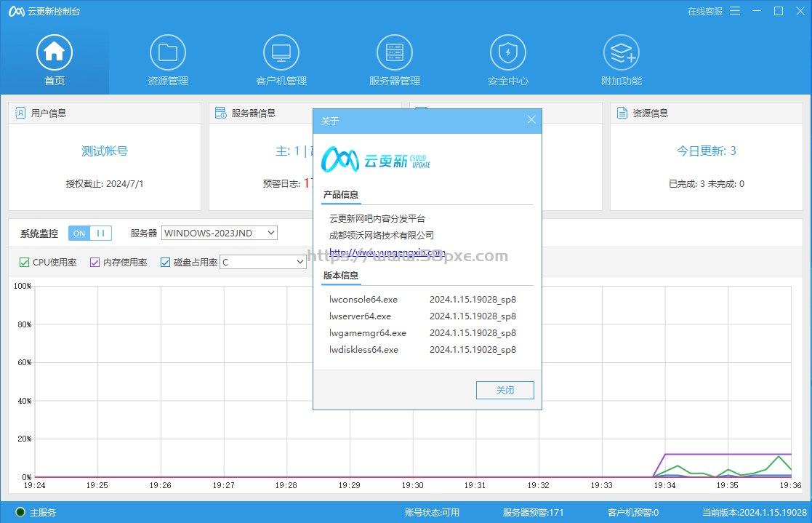Click lwconsole64.exe version row
The image size is (812, 523).
point(422,300)
